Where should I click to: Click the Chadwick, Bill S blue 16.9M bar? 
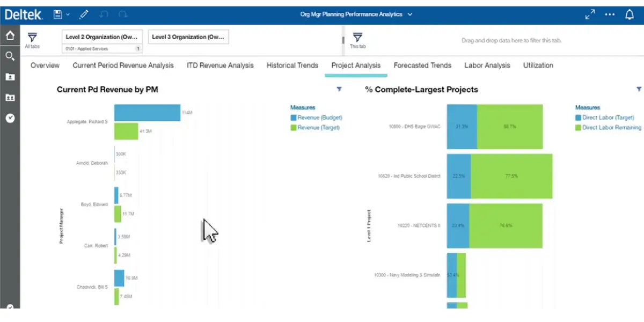click(x=119, y=278)
